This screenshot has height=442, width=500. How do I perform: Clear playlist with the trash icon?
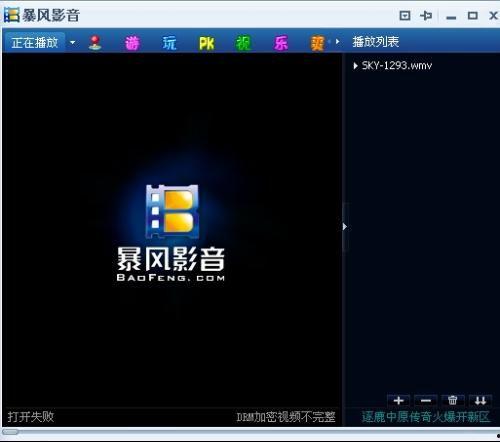click(x=453, y=400)
